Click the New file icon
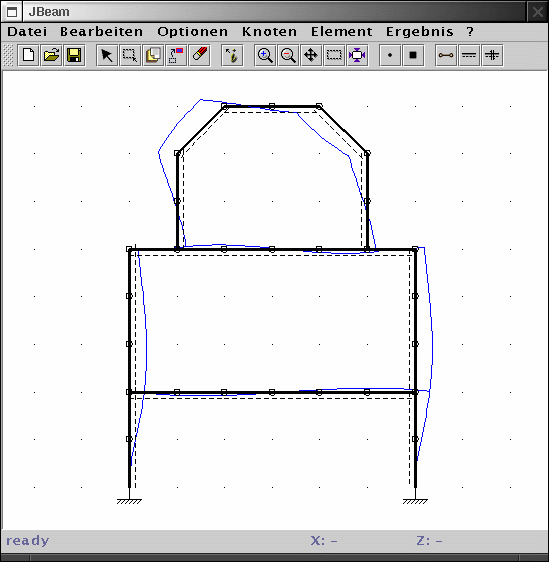 pos(28,56)
